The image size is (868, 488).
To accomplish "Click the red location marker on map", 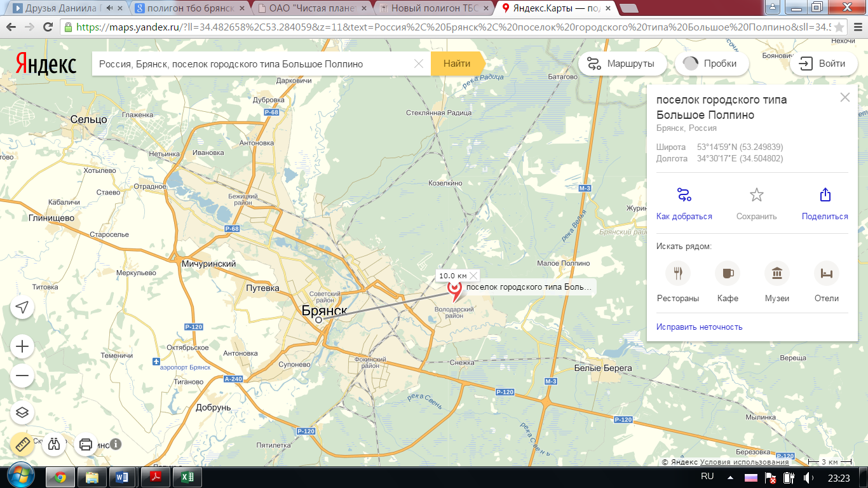I will click(455, 290).
